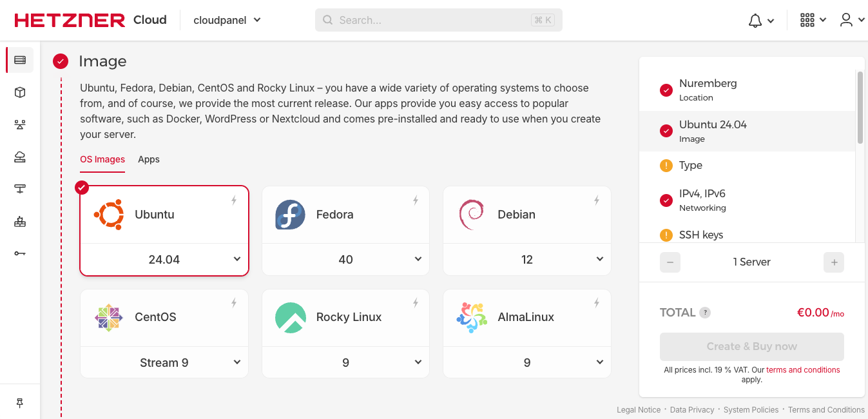Click the Create & Buy now button
The width and height of the screenshot is (868, 419).
coord(751,346)
